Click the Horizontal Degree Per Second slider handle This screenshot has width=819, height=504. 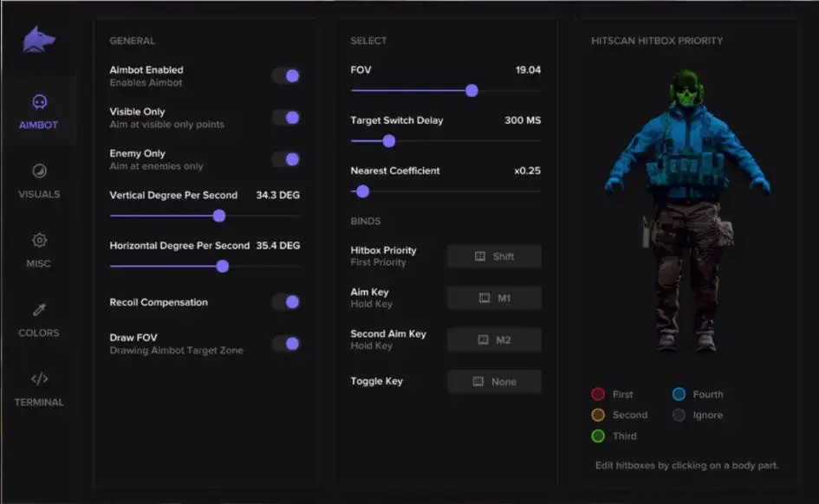(x=223, y=267)
